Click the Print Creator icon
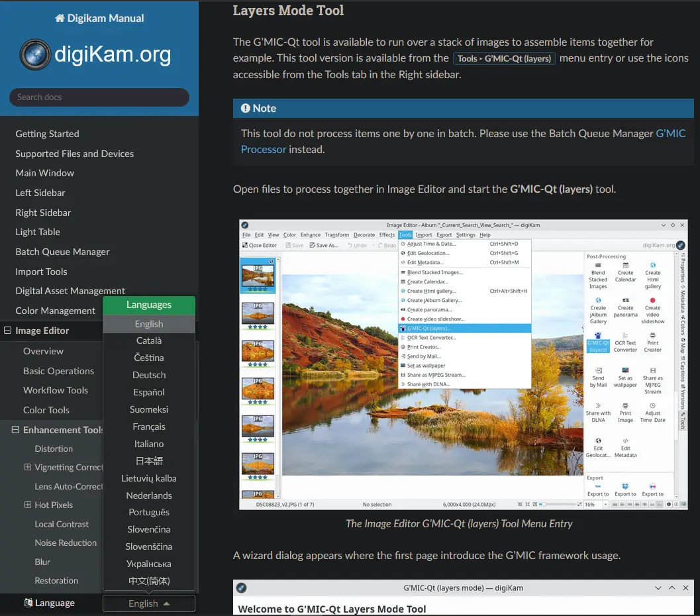 652,335
